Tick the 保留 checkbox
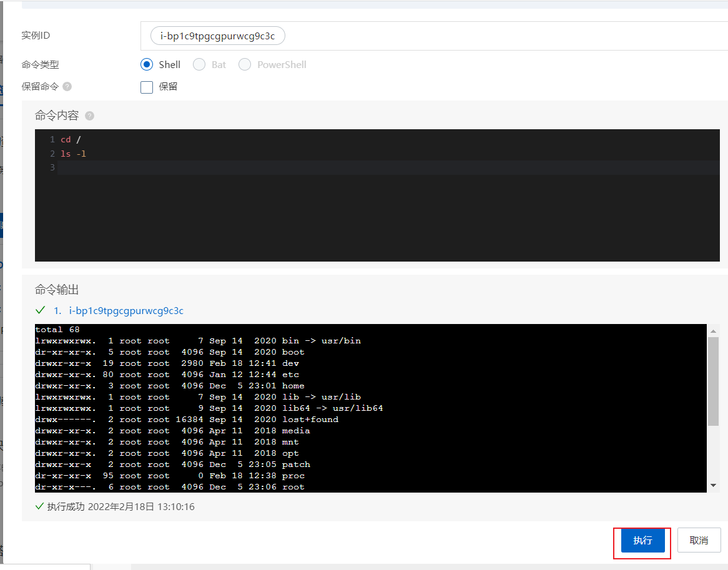728x570 pixels. pos(147,87)
